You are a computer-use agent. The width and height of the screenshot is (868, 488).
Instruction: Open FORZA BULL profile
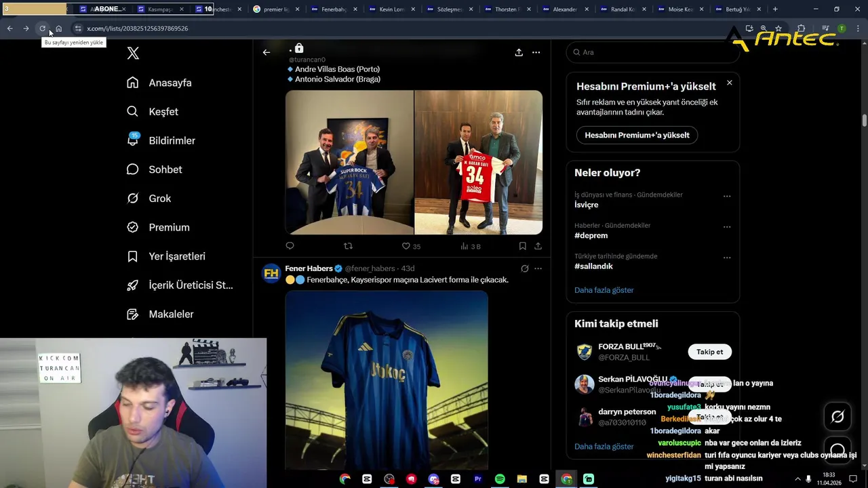click(627, 346)
